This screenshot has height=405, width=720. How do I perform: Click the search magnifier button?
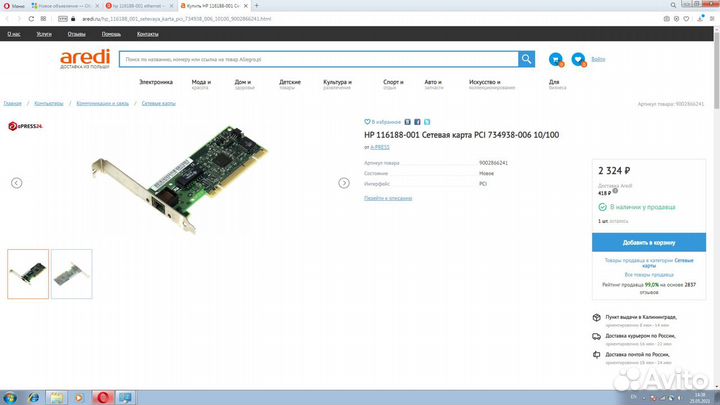(x=526, y=59)
